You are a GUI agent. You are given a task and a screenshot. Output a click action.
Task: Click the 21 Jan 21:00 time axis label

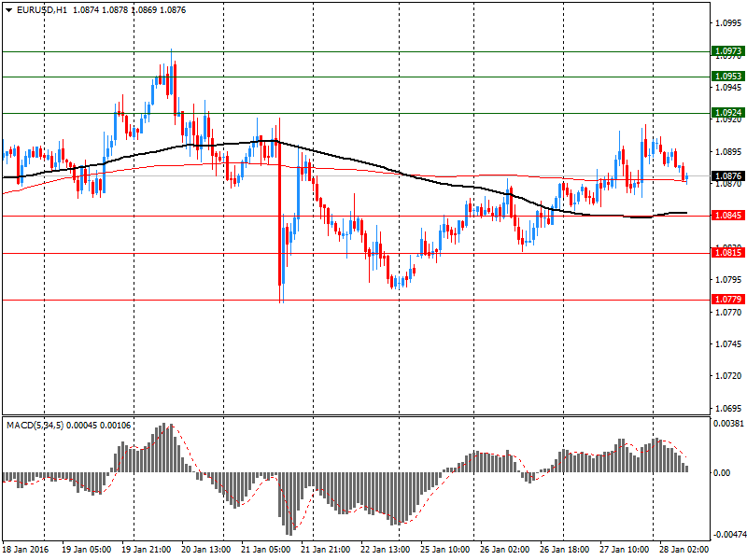click(325, 549)
